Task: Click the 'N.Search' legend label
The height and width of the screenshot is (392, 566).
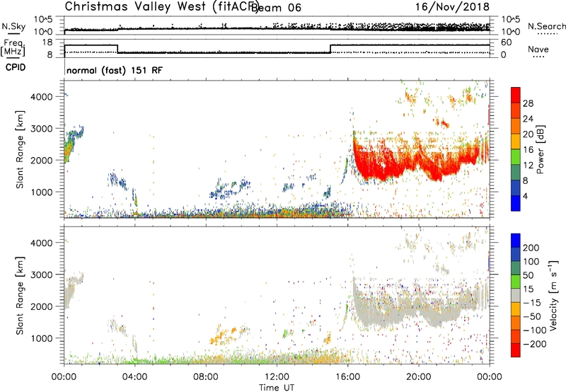Action: tap(546, 26)
